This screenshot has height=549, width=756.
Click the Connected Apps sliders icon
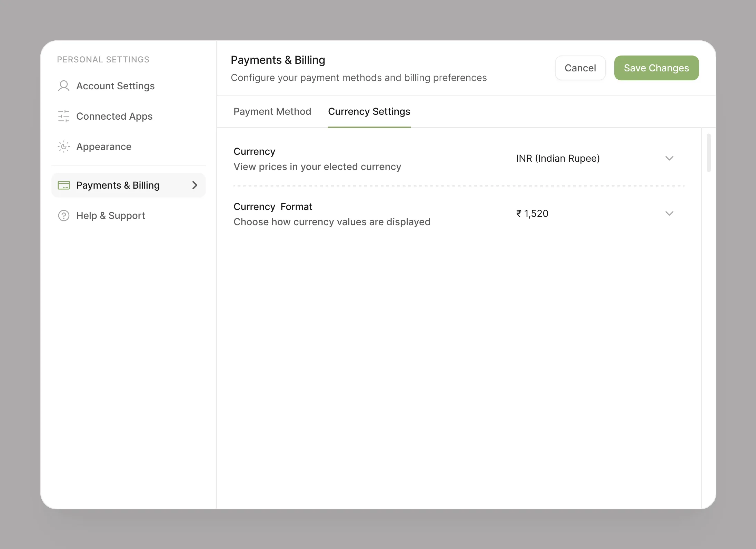64,116
